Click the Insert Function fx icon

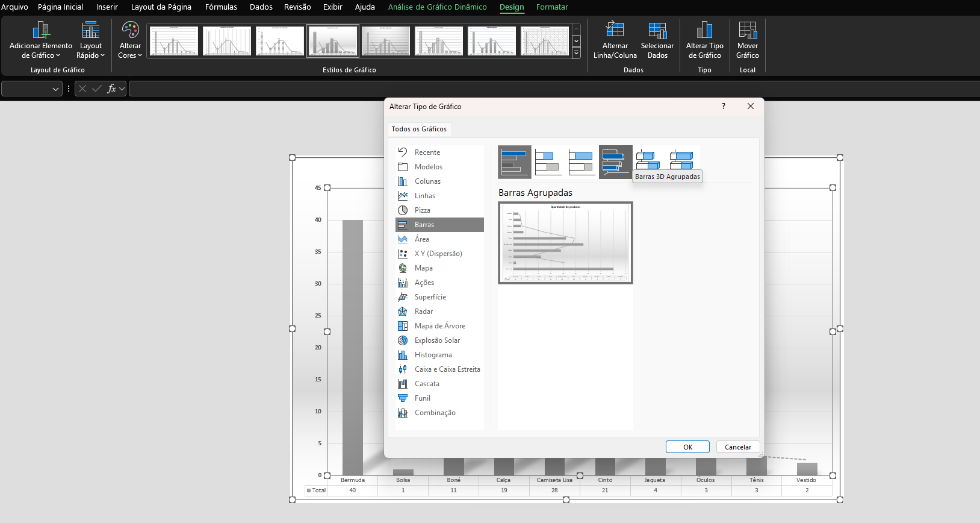[111, 89]
